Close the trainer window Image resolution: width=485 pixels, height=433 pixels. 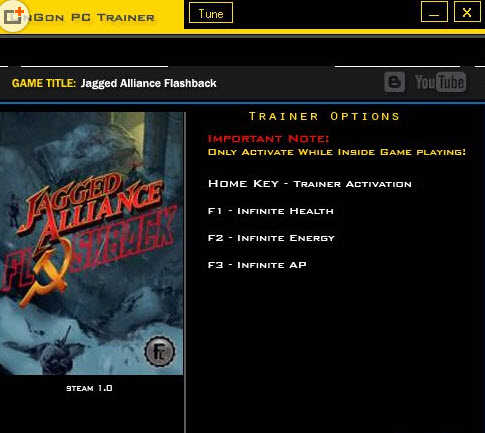coord(467,12)
